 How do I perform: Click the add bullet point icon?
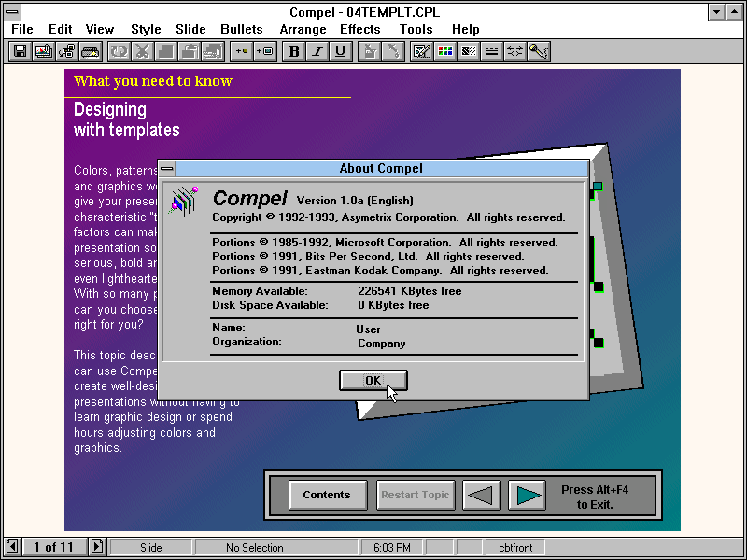click(x=242, y=51)
